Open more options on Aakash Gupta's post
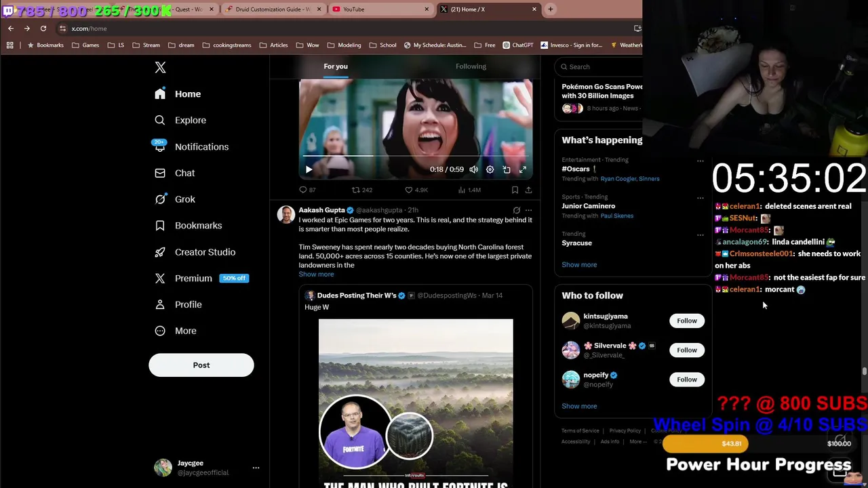The image size is (868, 488). (x=528, y=210)
